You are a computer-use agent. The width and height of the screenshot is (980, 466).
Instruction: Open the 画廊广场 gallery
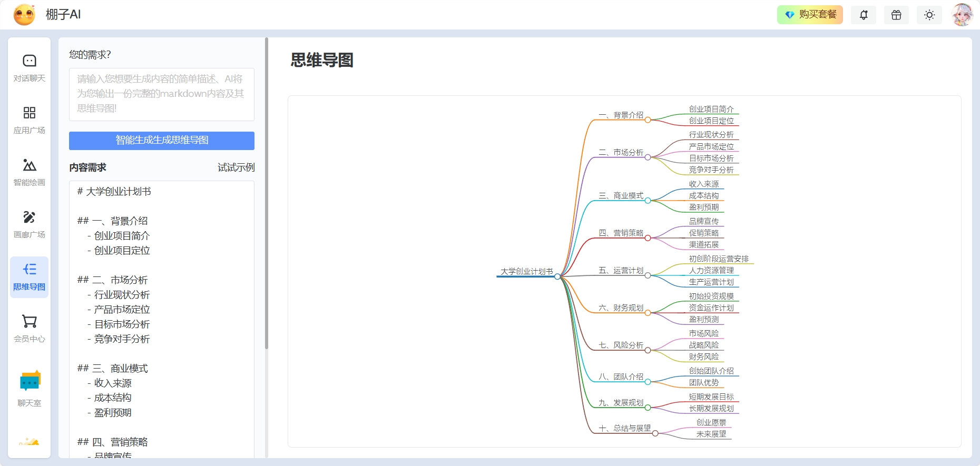(x=30, y=225)
